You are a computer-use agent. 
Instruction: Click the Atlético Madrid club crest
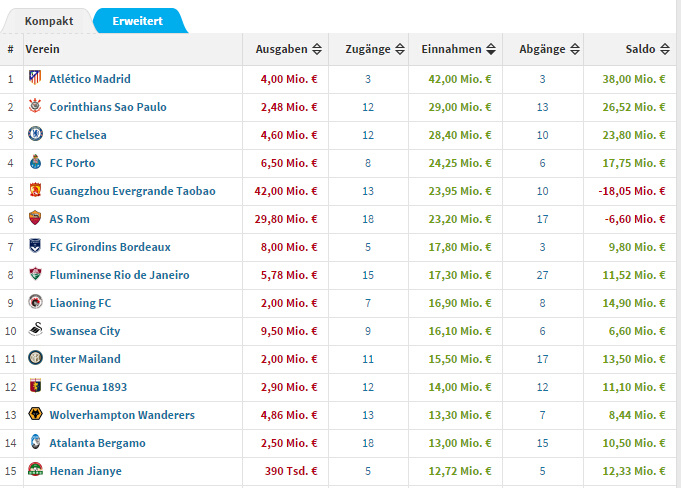click(x=35, y=78)
